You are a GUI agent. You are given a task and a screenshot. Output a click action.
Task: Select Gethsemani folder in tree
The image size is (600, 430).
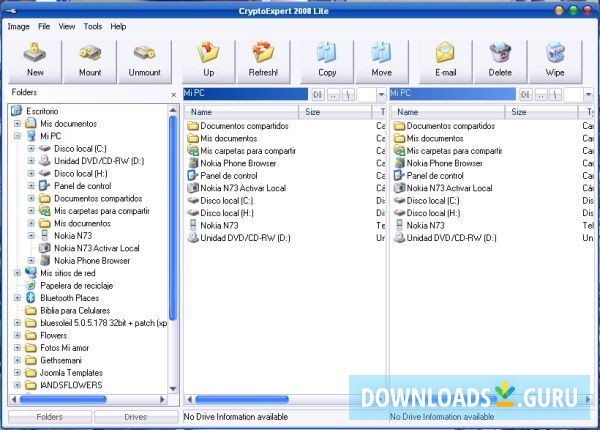coord(61,360)
